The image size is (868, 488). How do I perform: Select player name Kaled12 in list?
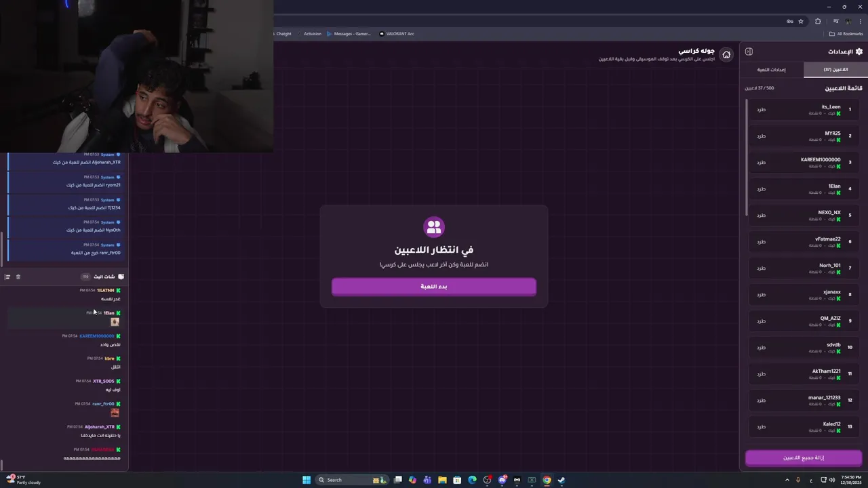(x=831, y=424)
